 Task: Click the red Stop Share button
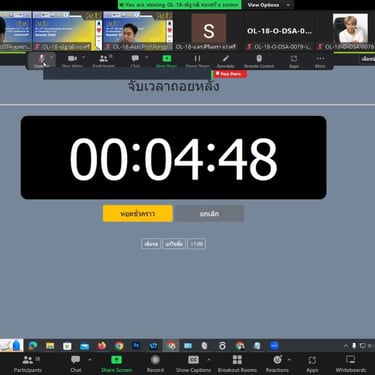coord(230,74)
